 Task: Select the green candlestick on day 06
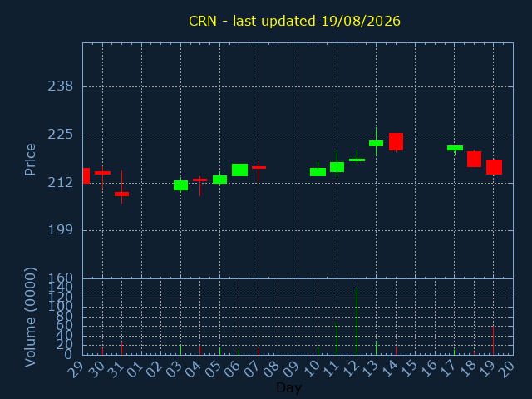[240, 170]
